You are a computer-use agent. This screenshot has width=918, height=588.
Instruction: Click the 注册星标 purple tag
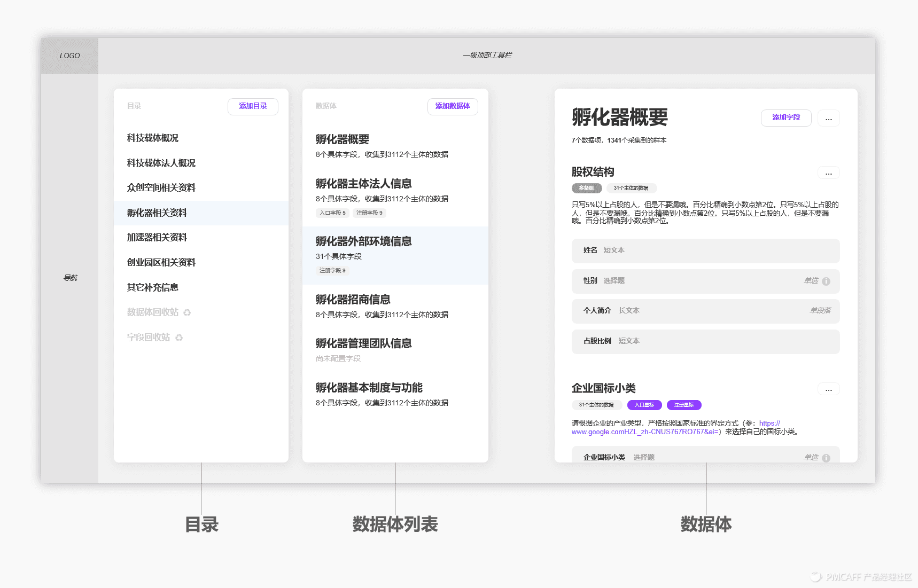tap(684, 405)
